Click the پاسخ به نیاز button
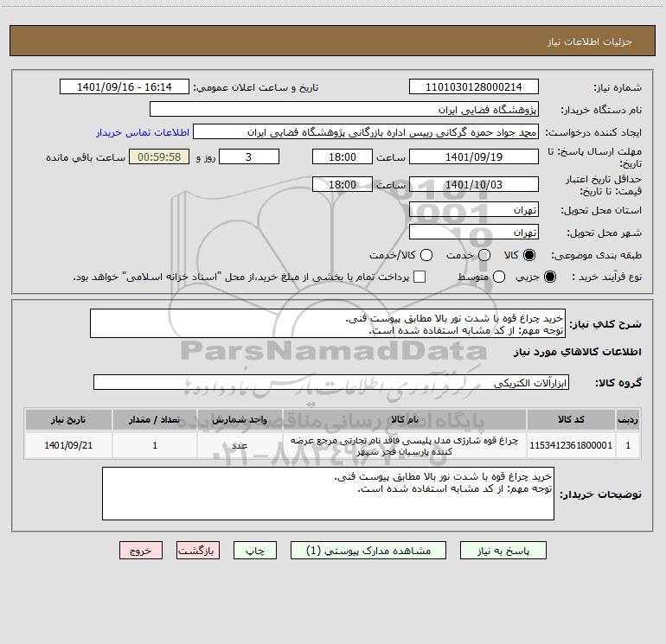The width and height of the screenshot is (666, 644). click(x=503, y=551)
